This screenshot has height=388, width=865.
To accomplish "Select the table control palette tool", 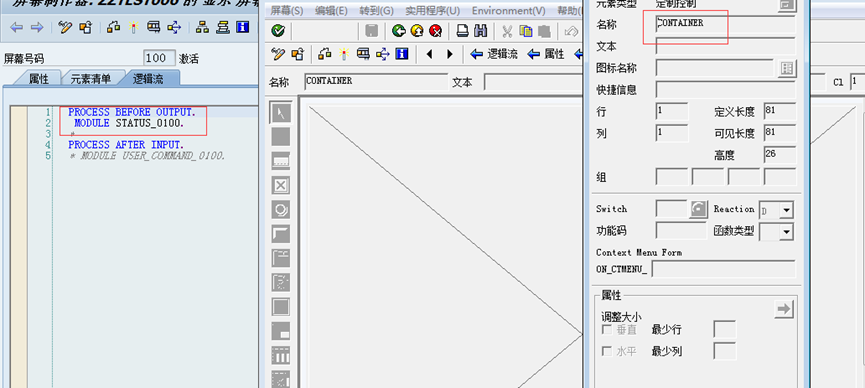I will click(281, 355).
